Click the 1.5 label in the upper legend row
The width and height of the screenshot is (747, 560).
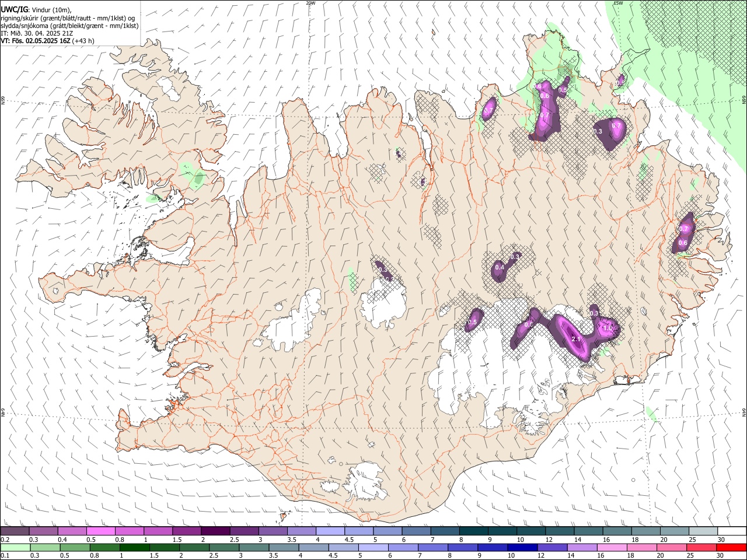point(176,540)
